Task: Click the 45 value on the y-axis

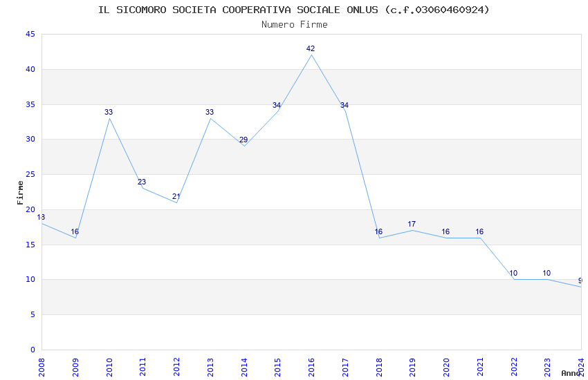Action: 30,35
